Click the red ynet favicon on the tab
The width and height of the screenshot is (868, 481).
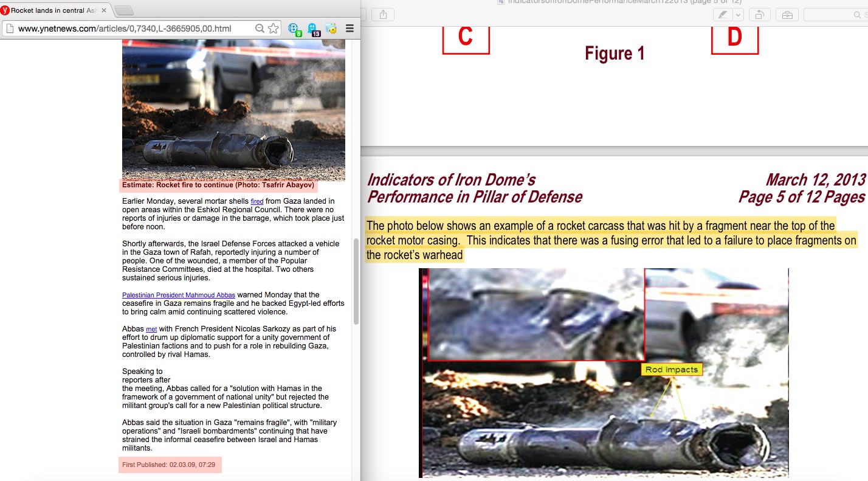click(x=5, y=10)
